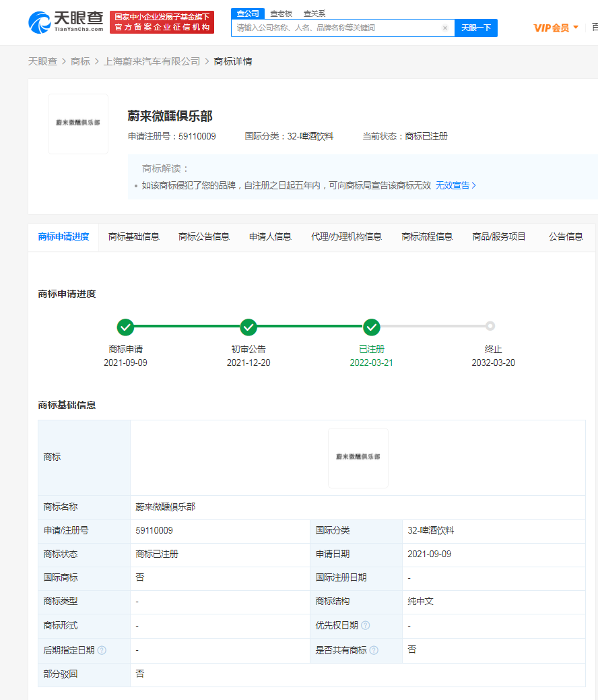Click into the company name search field
Image resolution: width=598 pixels, height=700 pixels.
[337, 28]
